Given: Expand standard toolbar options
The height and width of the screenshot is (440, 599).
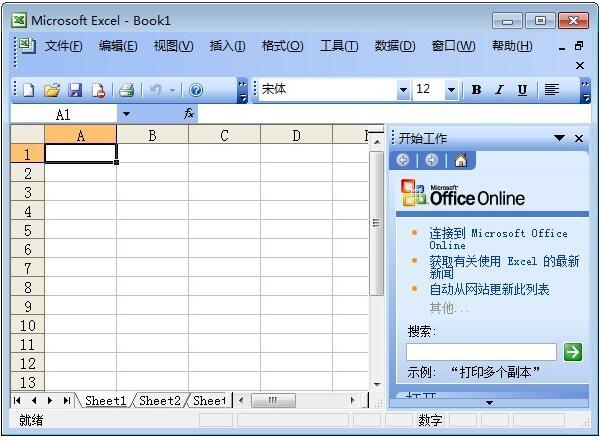Looking at the screenshot, I should coord(242,91).
